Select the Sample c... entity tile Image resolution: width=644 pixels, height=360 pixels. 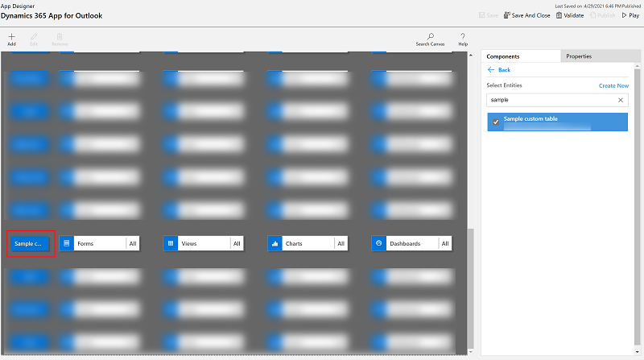tap(29, 243)
